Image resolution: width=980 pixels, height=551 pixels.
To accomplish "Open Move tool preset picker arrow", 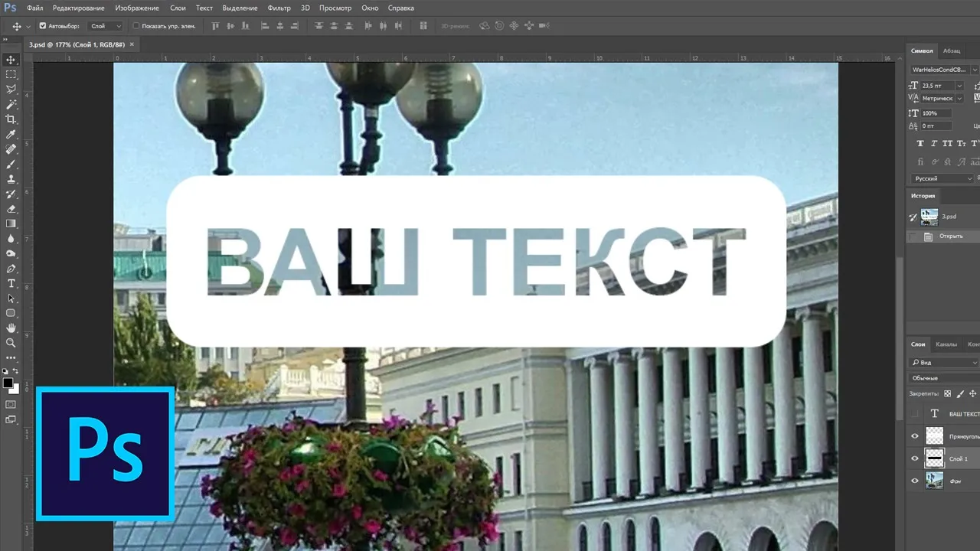I will coord(28,26).
